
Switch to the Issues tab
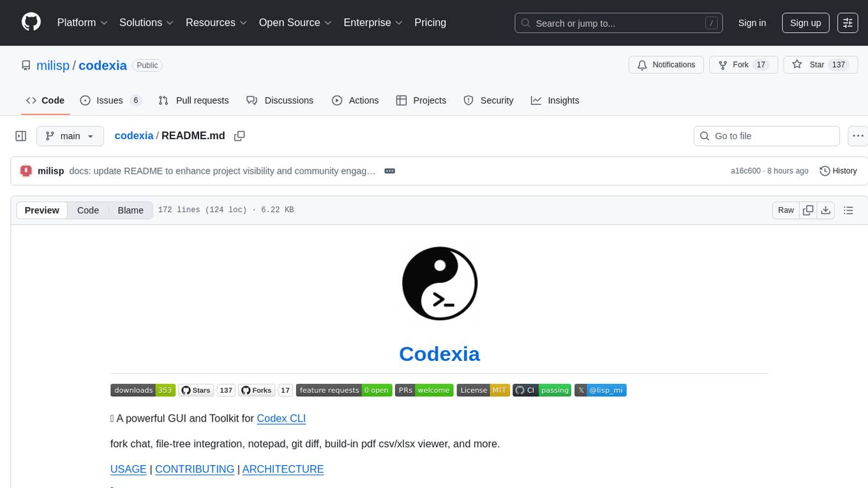110,100
